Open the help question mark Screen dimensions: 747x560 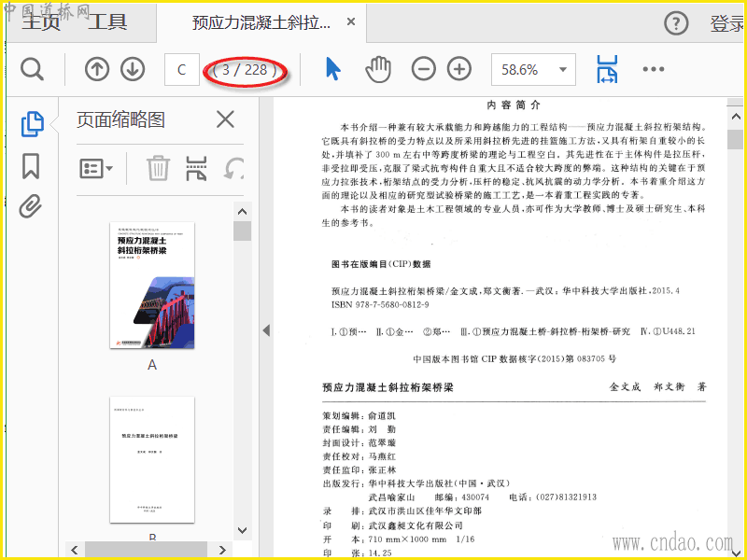coord(676,22)
